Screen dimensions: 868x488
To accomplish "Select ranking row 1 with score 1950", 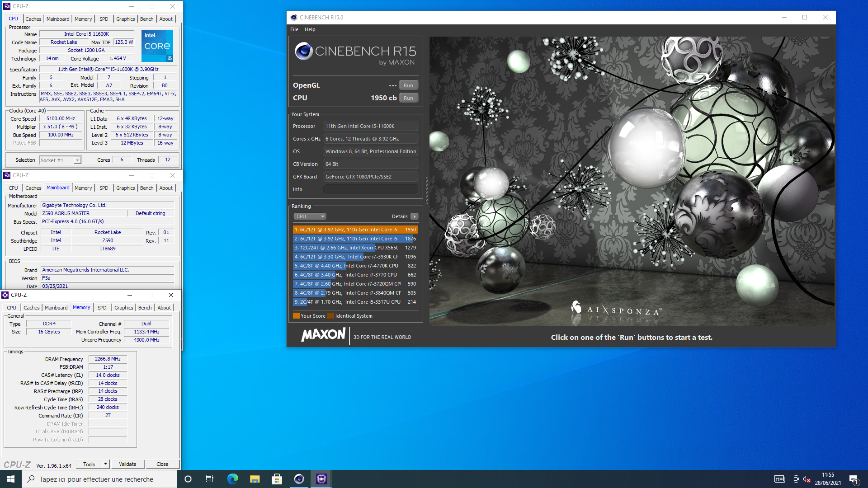I will click(355, 230).
